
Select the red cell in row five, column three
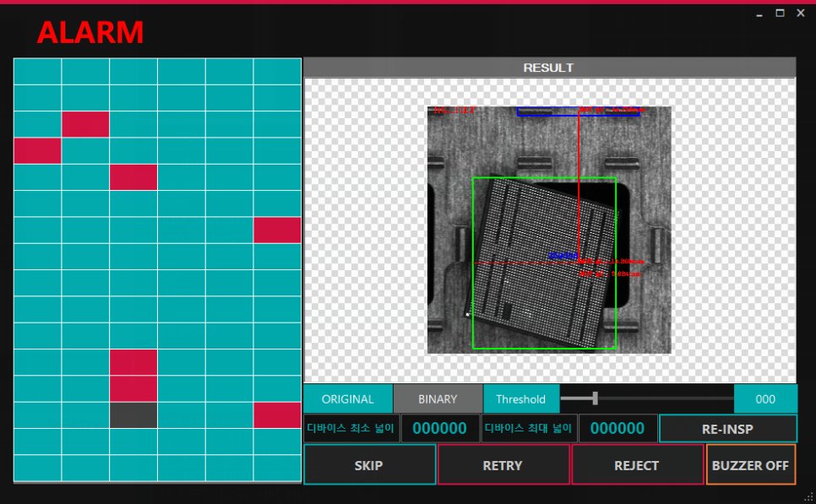(133, 177)
